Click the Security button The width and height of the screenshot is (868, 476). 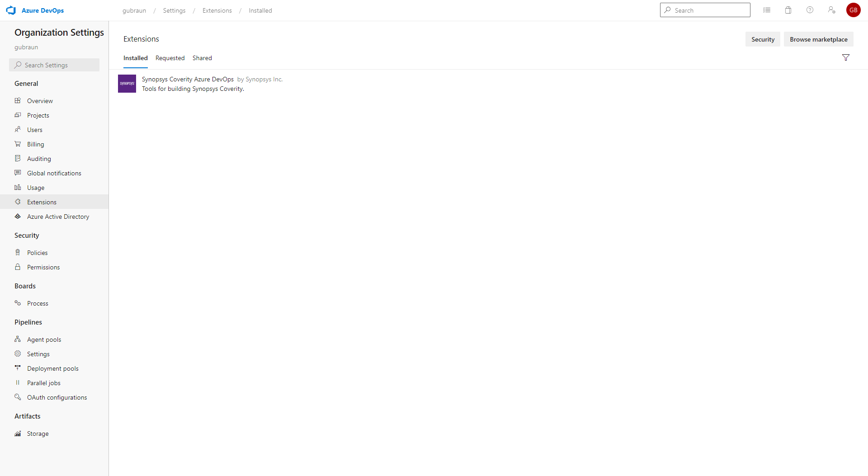click(763, 39)
